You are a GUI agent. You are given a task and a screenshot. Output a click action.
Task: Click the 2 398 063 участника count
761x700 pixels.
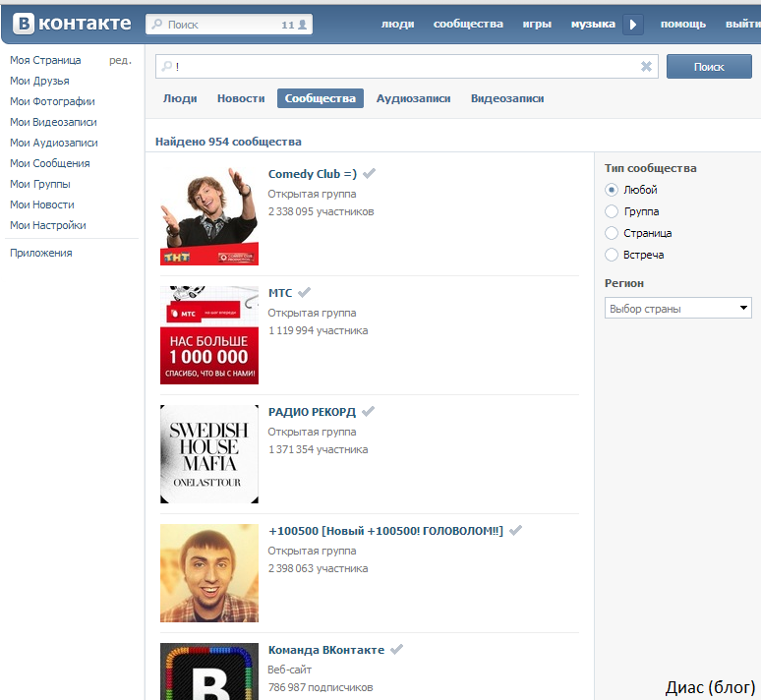point(318,568)
